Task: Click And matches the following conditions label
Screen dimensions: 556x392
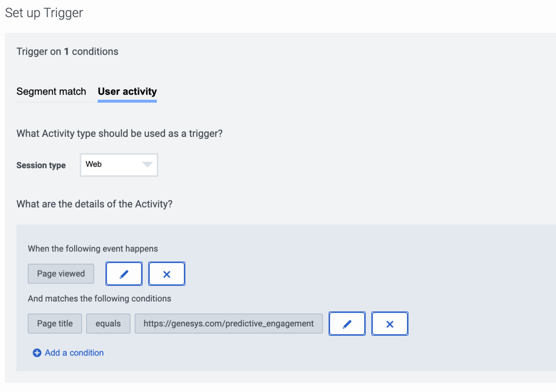Action: tap(100, 299)
